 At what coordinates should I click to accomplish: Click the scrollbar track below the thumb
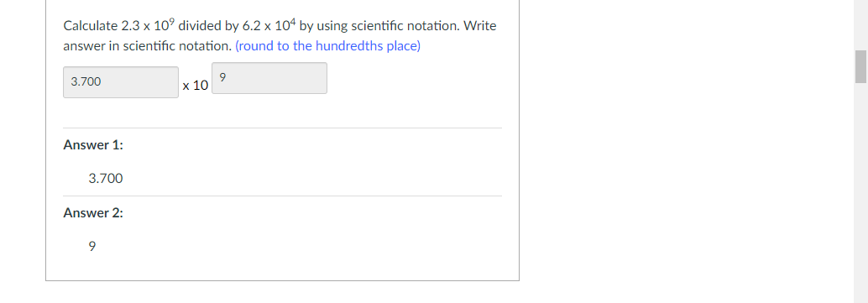[x=860, y=193]
